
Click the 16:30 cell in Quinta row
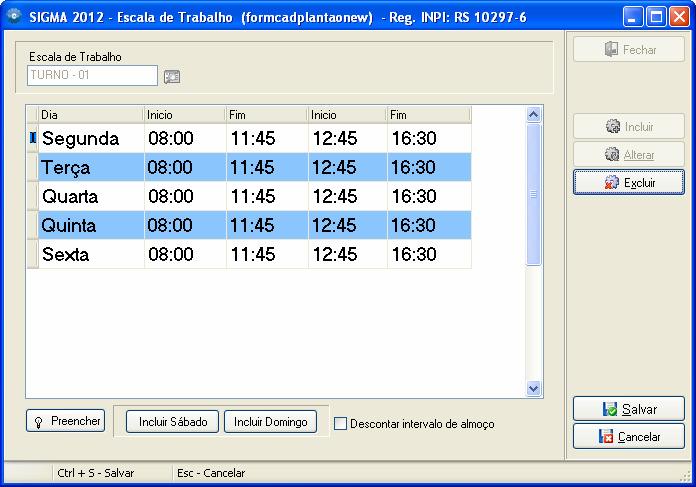(x=429, y=225)
